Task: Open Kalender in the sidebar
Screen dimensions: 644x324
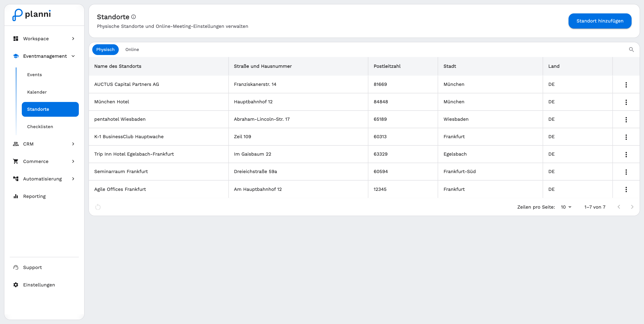Action: pos(37,92)
